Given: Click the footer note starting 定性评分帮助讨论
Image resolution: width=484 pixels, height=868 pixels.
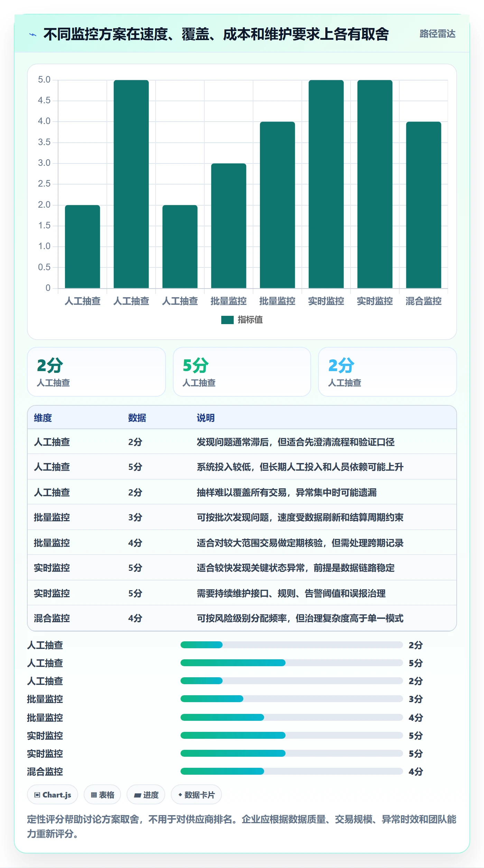Looking at the screenshot, I should (x=242, y=827).
